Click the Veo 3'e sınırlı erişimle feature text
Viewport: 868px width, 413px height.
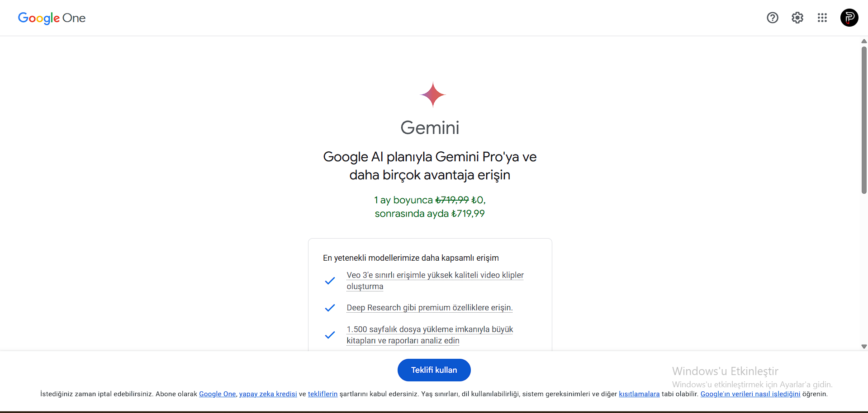pyautogui.click(x=435, y=281)
